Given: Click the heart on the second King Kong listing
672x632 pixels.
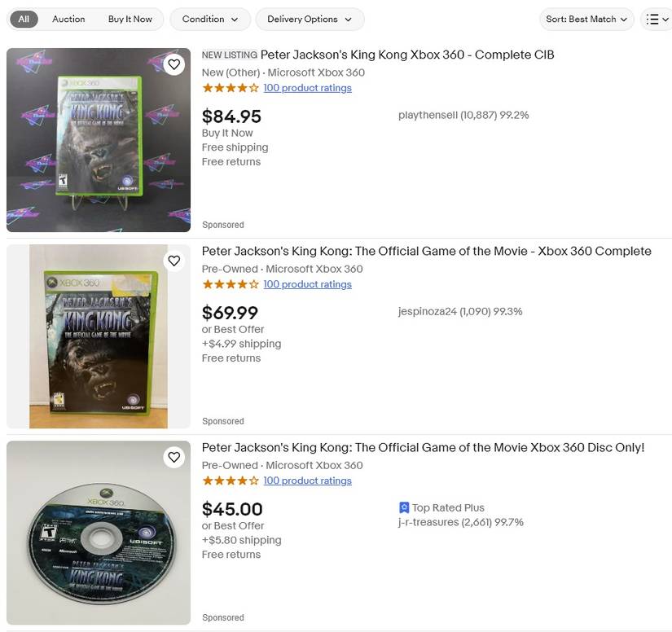Looking at the screenshot, I should point(173,261).
